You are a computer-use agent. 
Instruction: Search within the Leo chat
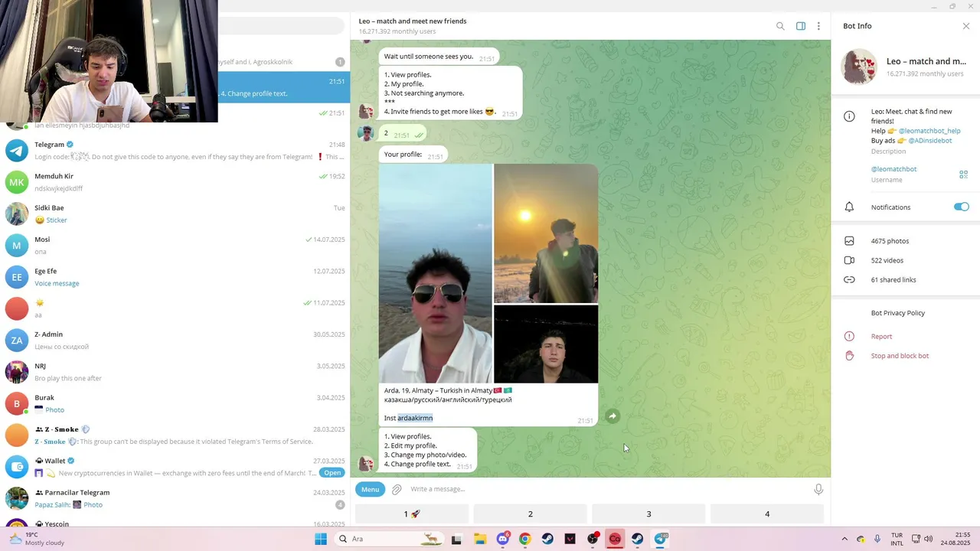tap(780, 26)
